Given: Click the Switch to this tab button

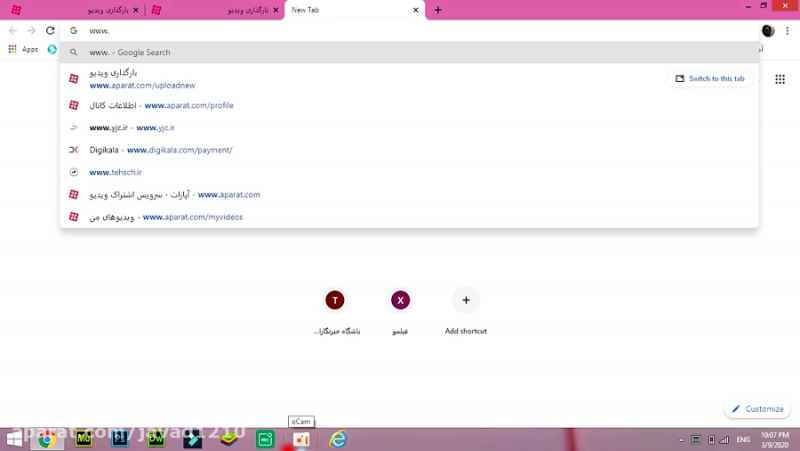Looking at the screenshot, I should pyautogui.click(x=710, y=79).
